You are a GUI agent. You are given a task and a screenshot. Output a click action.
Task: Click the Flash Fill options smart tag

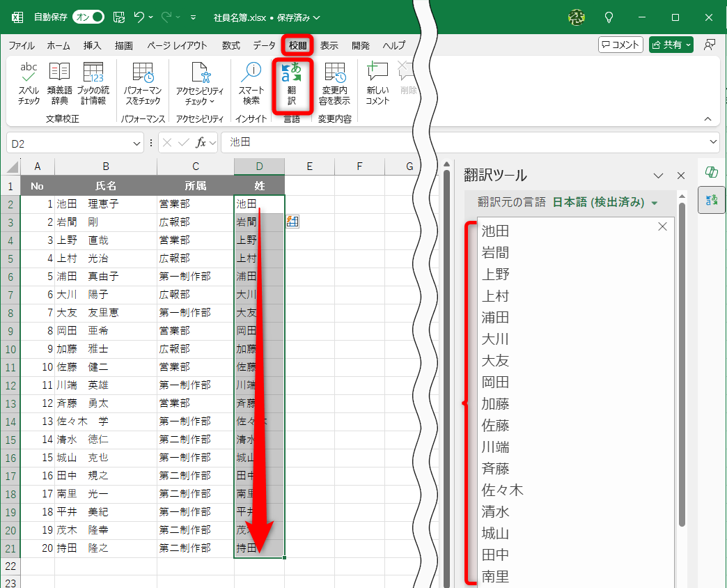pyautogui.click(x=292, y=221)
